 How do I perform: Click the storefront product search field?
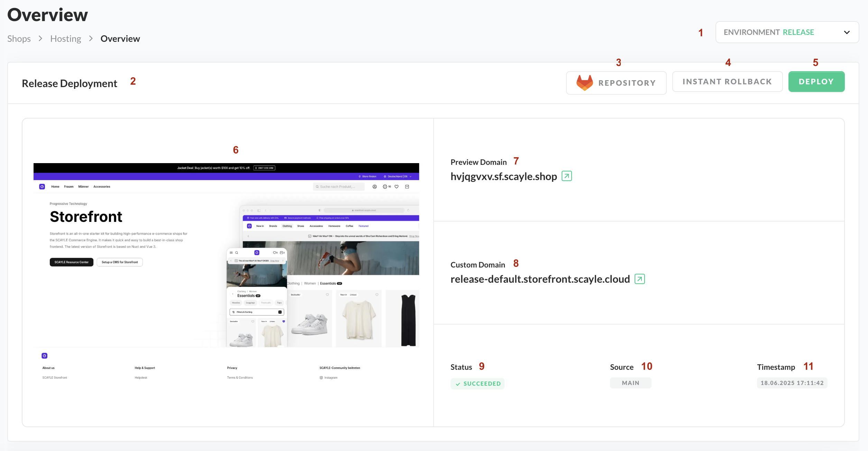click(339, 187)
